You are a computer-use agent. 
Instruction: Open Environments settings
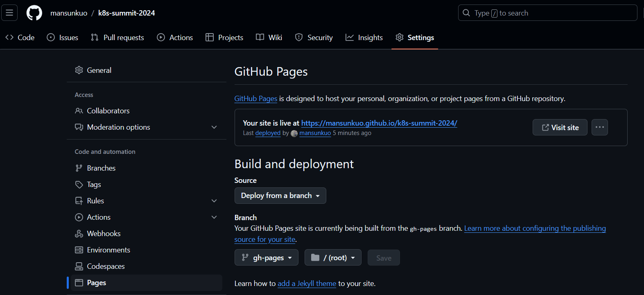point(147,250)
